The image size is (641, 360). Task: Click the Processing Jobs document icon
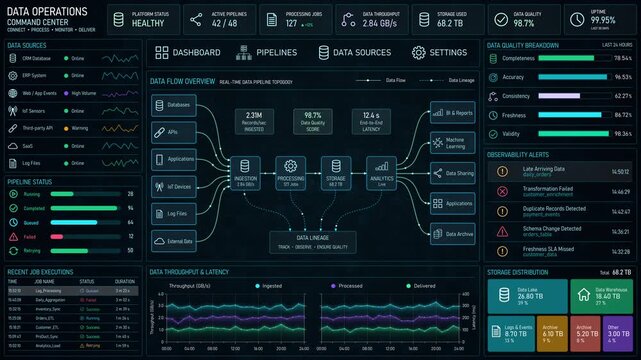(272, 20)
